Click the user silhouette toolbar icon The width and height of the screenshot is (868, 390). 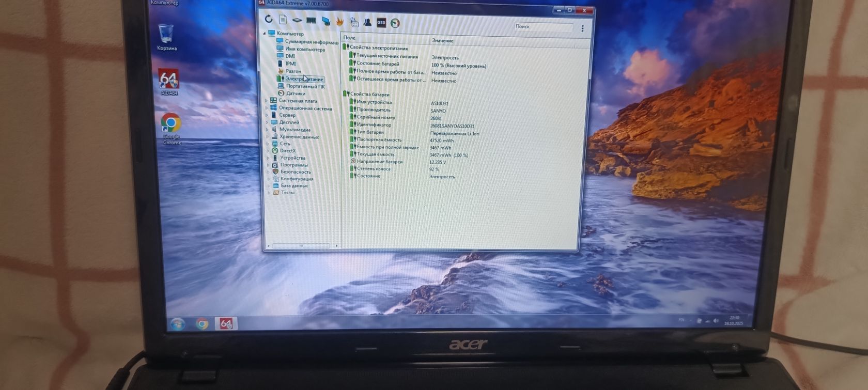click(x=367, y=22)
